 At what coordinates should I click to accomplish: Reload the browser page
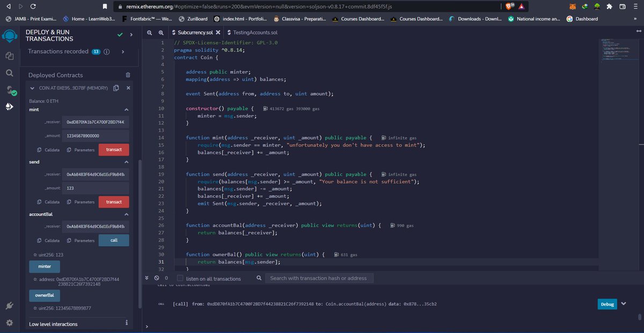pos(33,6)
